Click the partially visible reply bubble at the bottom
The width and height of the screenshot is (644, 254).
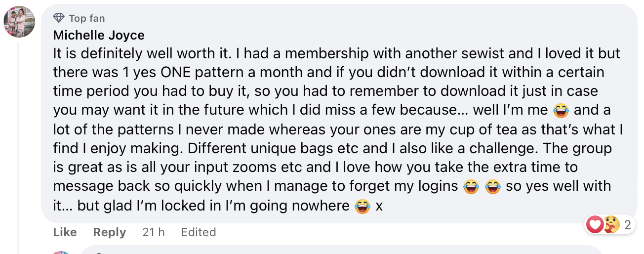point(341,251)
